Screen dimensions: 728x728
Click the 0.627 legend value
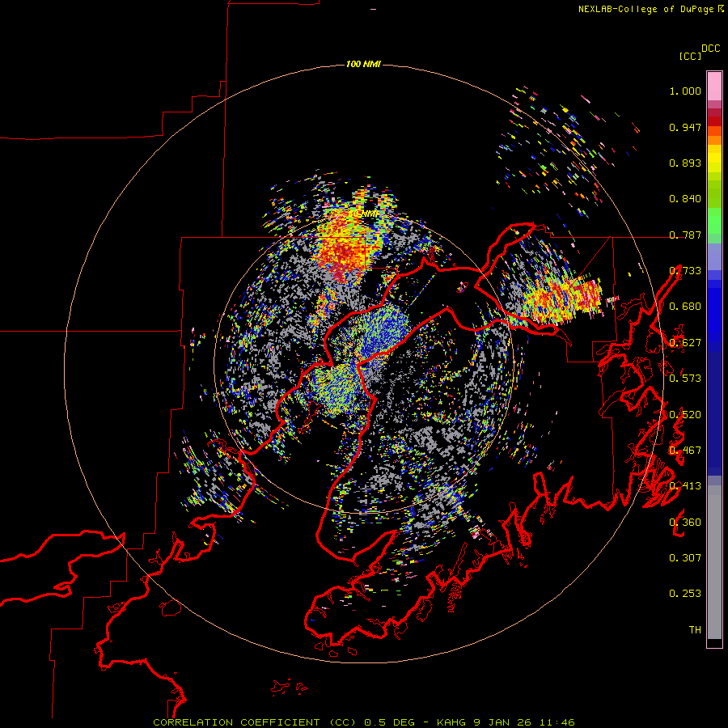pyautogui.click(x=685, y=343)
